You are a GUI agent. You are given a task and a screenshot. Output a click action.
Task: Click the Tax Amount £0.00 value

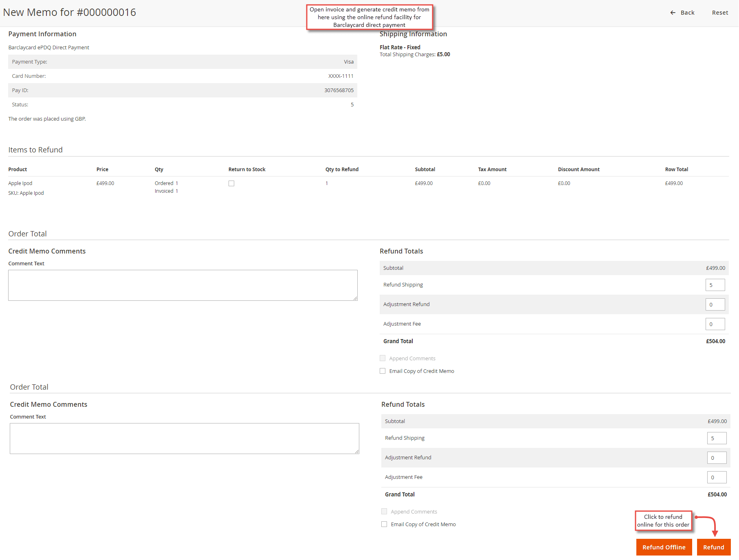pyautogui.click(x=484, y=183)
